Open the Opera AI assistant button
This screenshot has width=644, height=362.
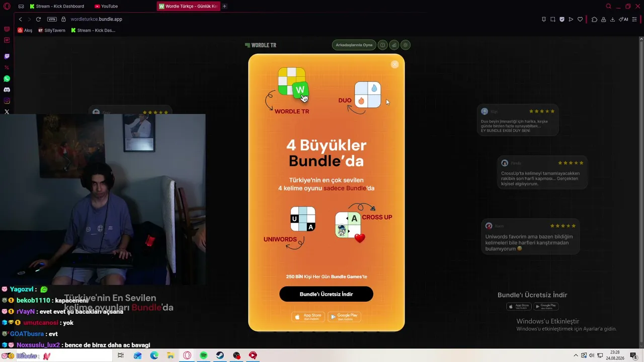[x=624, y=19]
